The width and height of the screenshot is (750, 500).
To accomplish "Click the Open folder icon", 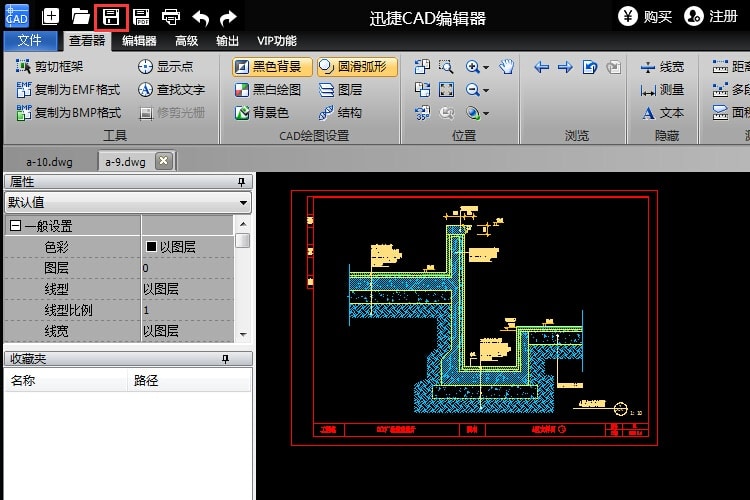I will click(x=81, y=16).
